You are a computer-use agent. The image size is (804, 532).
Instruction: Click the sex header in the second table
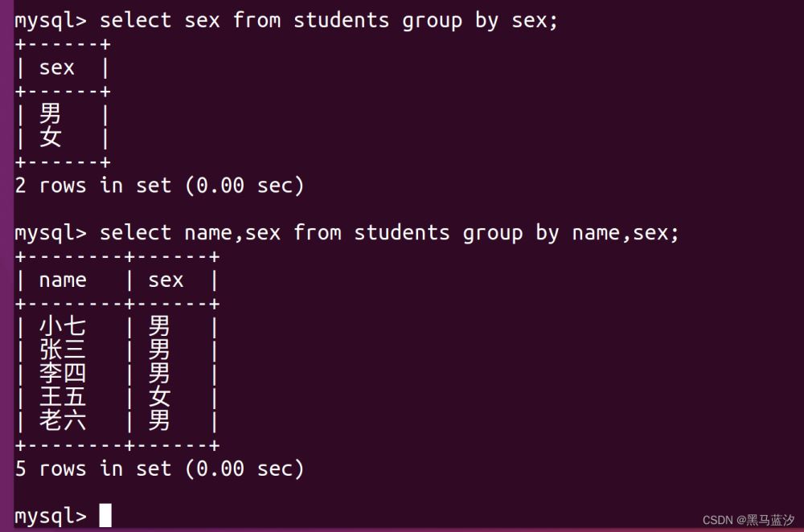[x=166, y=280]
